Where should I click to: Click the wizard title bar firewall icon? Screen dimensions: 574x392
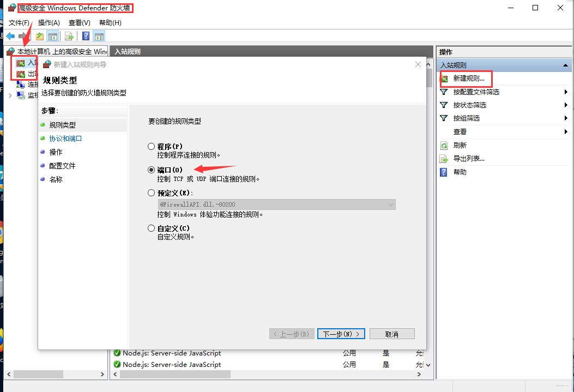47,65
